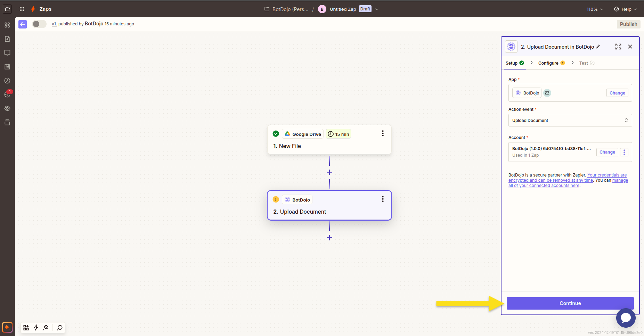Expand the Untitled Zap name dropdown arrow
Viewport: 644px width, 336px height.
pos(377,9)
